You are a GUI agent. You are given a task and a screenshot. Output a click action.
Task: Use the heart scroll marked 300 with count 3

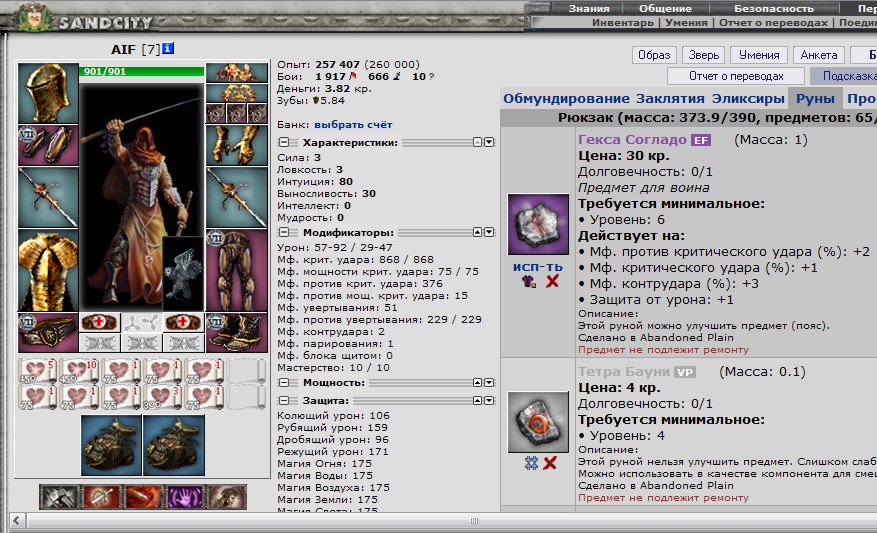161,398
